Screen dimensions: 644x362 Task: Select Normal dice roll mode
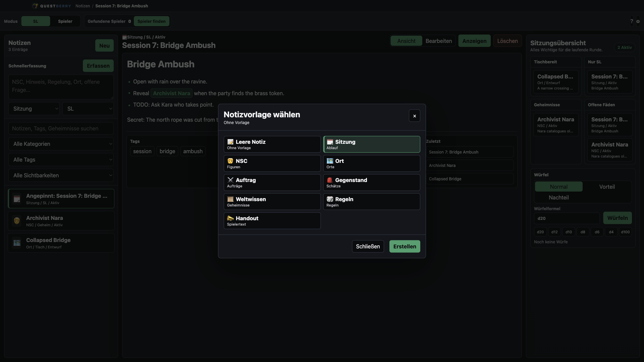coord(558,187)
